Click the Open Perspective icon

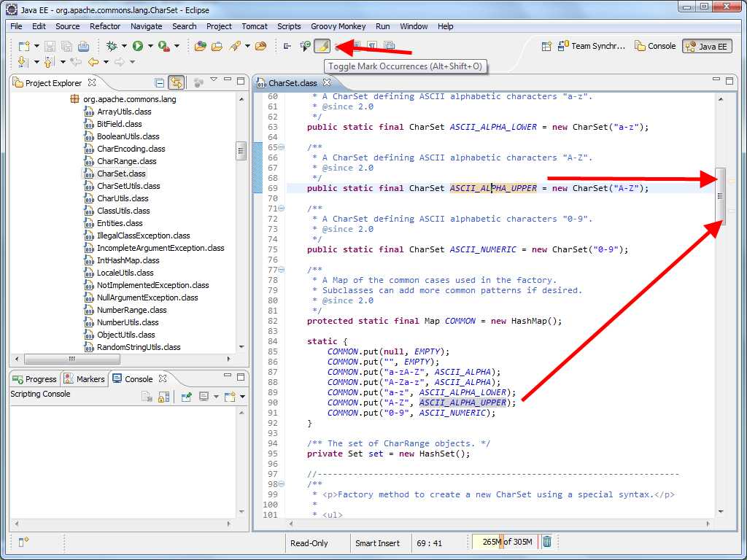click(546, 46)
